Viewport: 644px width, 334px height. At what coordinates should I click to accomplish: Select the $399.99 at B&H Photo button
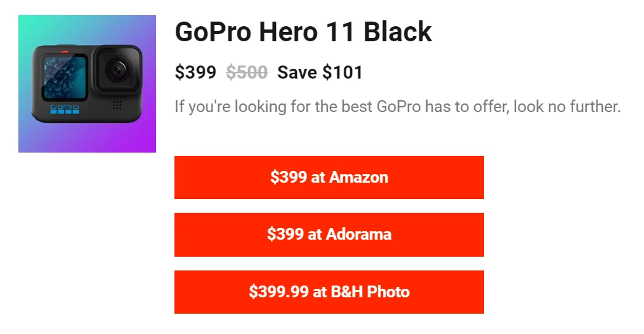pyautogui.click(x=329, y=291)
